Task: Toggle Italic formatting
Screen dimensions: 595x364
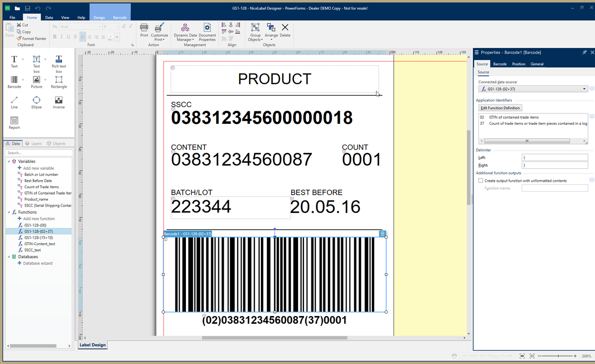Action: (x=61, y=37)
